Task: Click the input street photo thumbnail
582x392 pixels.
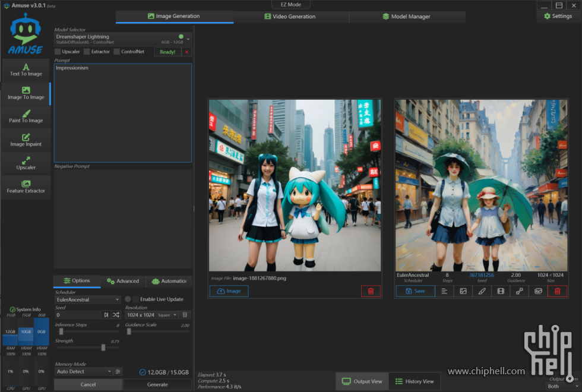Action: tap(295, 185)
